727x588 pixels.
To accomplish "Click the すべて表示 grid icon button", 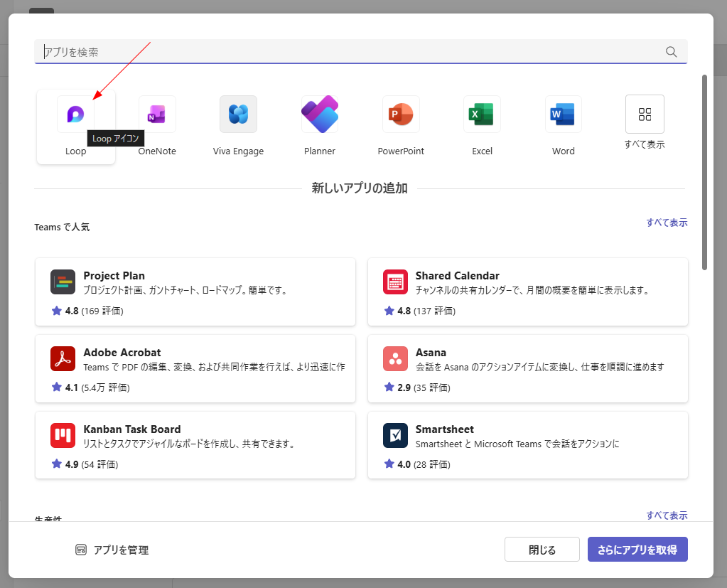I will pos(645,114).
